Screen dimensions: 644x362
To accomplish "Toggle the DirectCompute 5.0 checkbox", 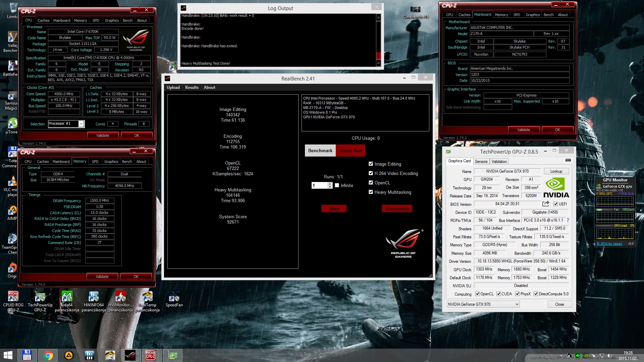I will pyautogui.click(x=536, y=294).
